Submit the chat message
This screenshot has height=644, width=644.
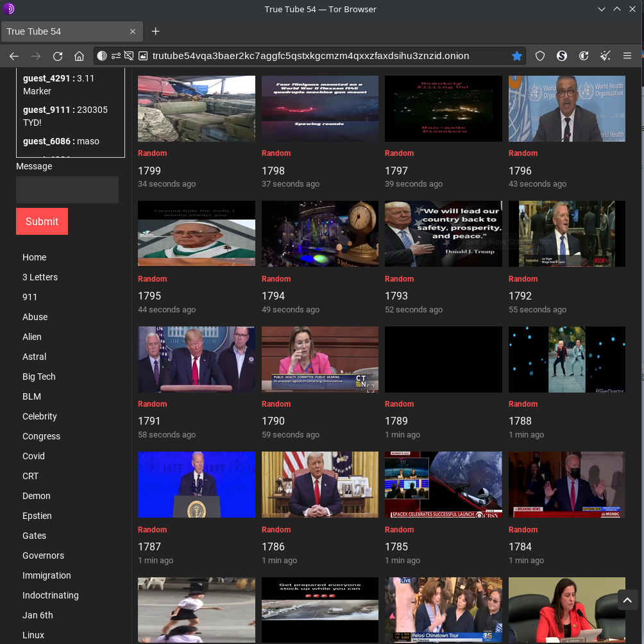[x=42, y=221]
